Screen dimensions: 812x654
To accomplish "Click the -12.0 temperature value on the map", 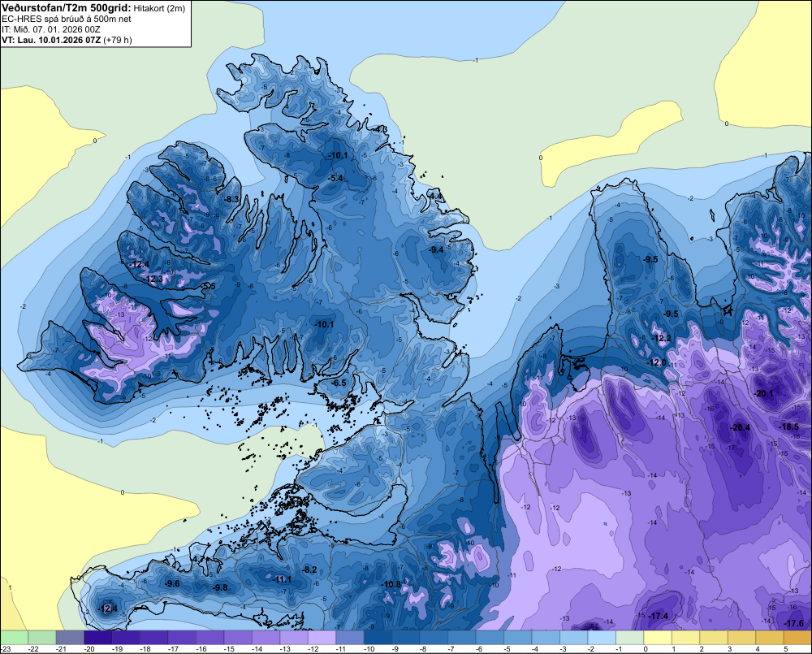I will [x=657, y=362].
